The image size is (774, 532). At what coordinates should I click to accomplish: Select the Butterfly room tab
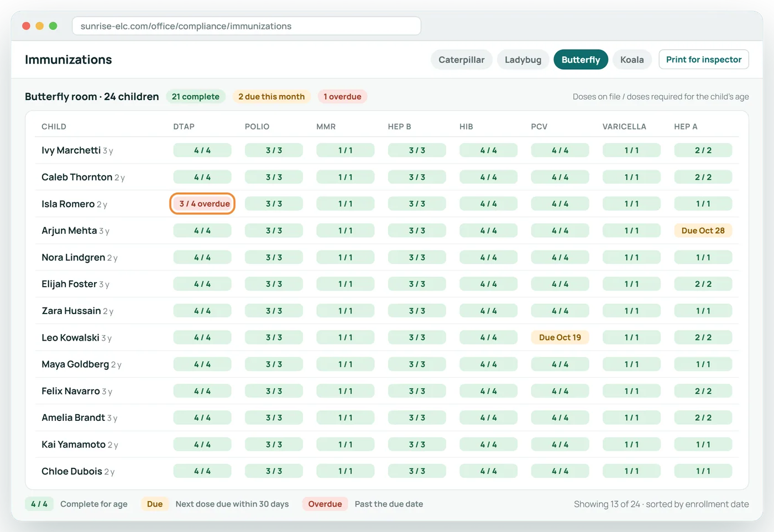[580, 60]
